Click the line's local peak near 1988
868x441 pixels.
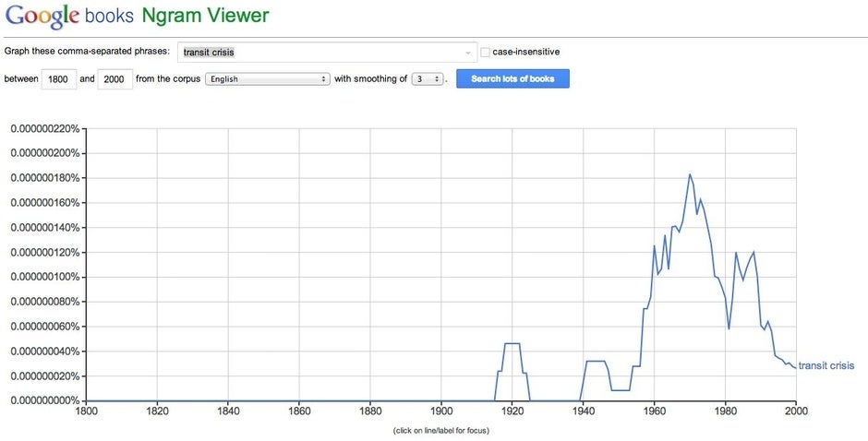click(x=753, y=252)
